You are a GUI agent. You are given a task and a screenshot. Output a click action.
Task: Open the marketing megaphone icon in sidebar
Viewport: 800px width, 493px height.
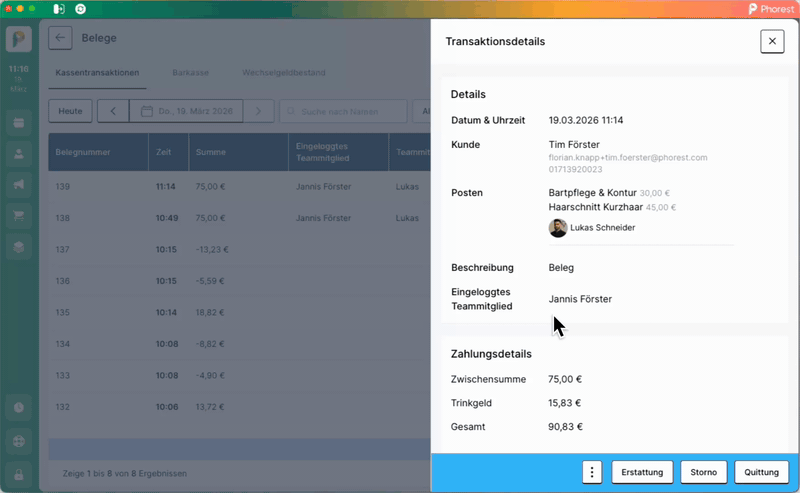(19, 185)
